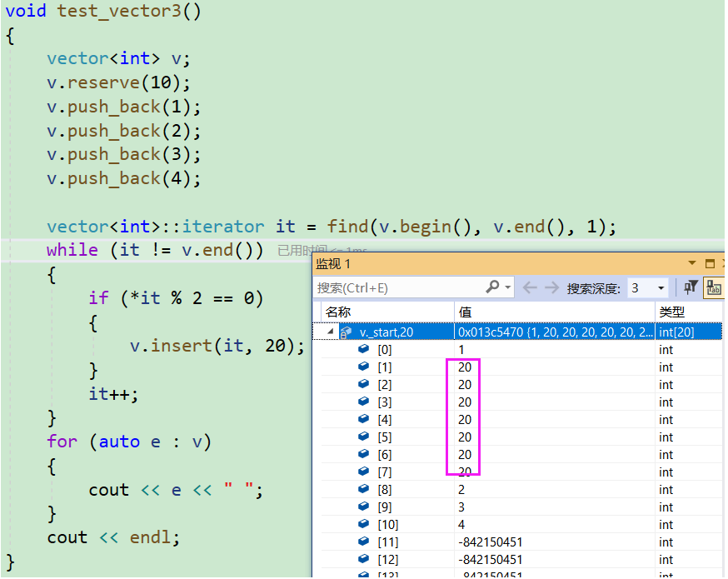The height and width of the screenshot is (579, 728).
Task: Collapse the v._start,20 watch entry
Action: click(x=330, y=332)
